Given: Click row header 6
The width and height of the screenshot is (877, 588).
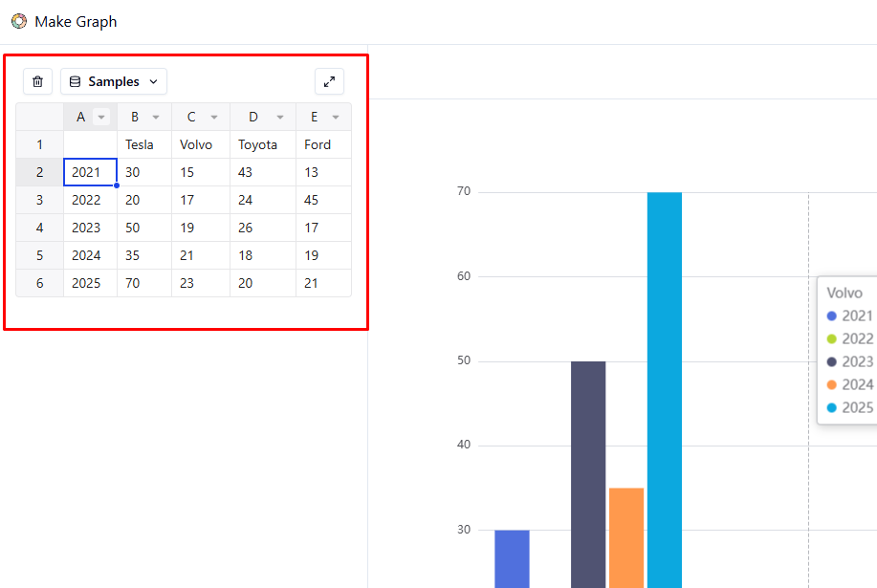Looking at the screenshot, I should [x=40, y=283].
